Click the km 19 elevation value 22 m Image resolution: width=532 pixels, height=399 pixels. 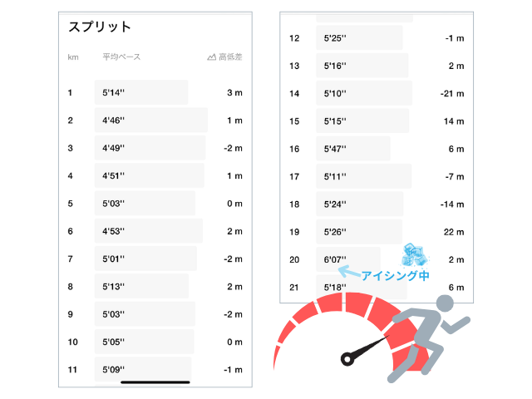coord(454,232)
